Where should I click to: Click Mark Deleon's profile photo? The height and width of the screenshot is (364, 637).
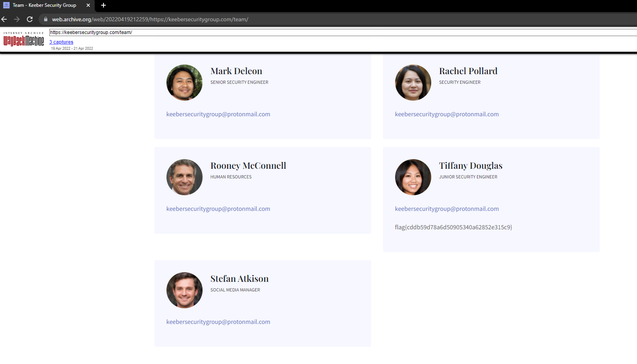click(185, 83)
